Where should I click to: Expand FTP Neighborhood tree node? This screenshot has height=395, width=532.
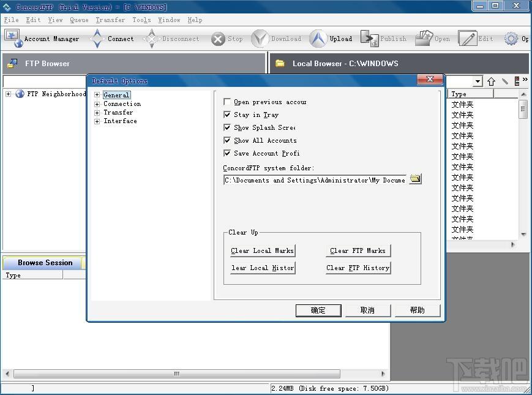pyautogui.click(x=9, y=94)
